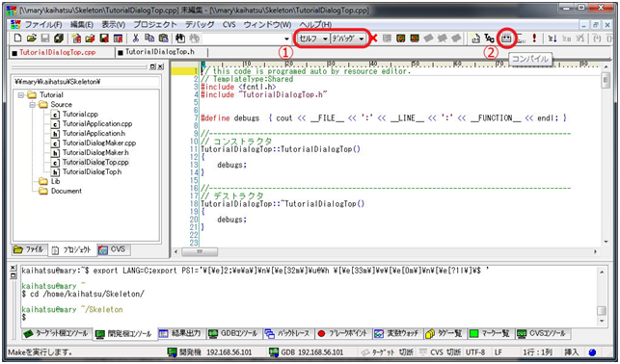Click the new project icon
This screenshot has height=364, width=620.
[77, 39]
